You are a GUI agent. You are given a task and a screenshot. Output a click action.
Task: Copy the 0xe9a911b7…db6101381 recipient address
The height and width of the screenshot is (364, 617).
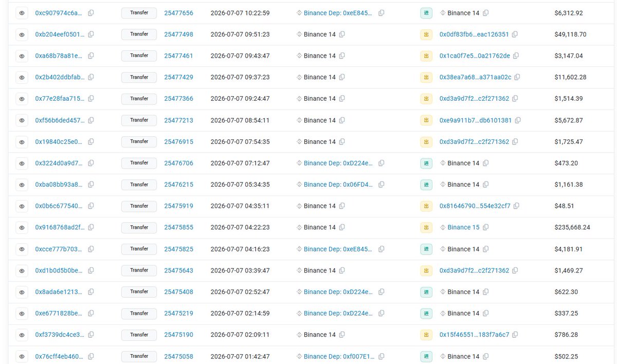518,120
